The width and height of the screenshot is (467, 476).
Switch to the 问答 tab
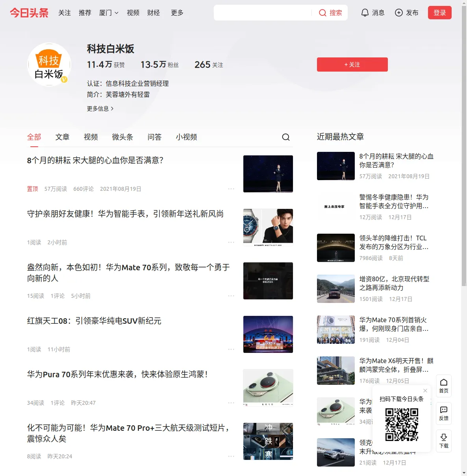point(155,137)
